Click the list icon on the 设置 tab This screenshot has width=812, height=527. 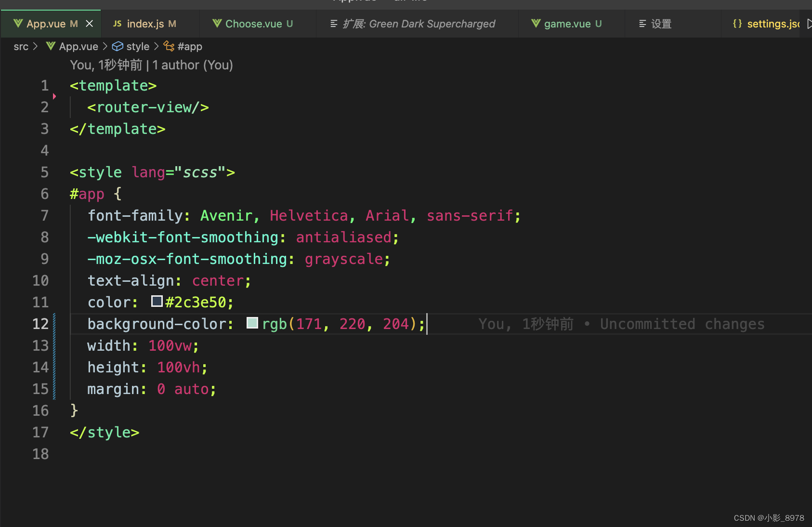click(x=642, y=24)
